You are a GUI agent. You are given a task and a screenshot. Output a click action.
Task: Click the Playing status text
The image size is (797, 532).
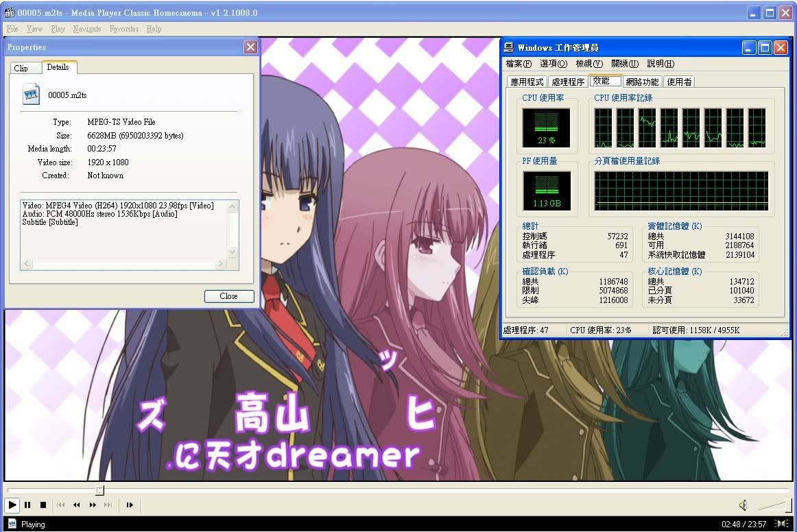point(33,524)
